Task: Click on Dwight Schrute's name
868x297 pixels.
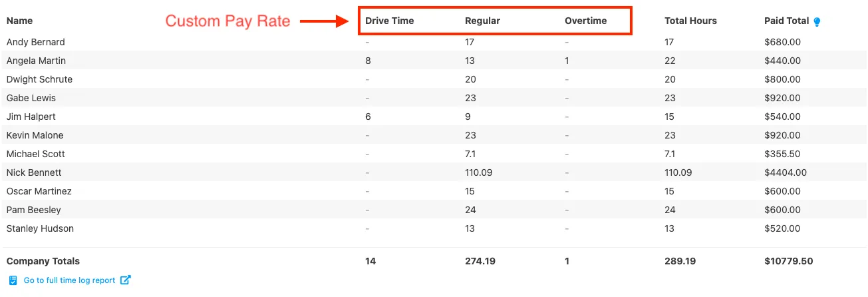Action: (39, 79)
